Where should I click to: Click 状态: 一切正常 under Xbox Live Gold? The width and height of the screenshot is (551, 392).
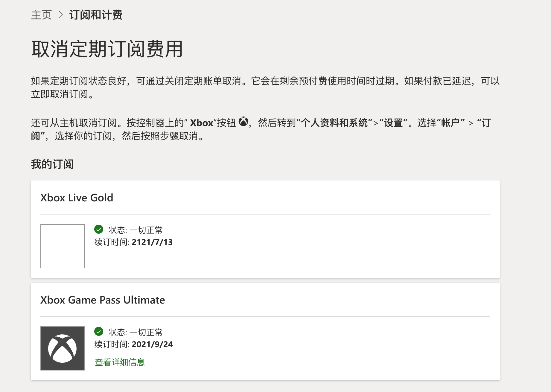(x=136, y=230)
